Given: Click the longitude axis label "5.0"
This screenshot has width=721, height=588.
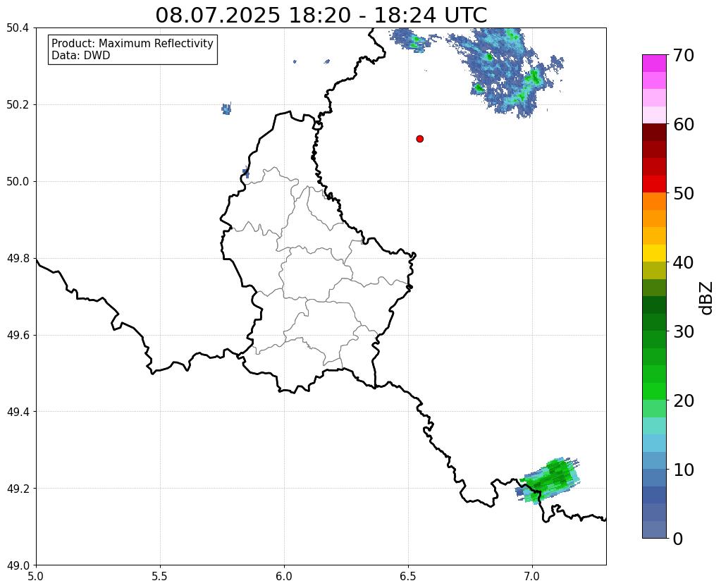Looking at the screenshot, I should (36, 577).
